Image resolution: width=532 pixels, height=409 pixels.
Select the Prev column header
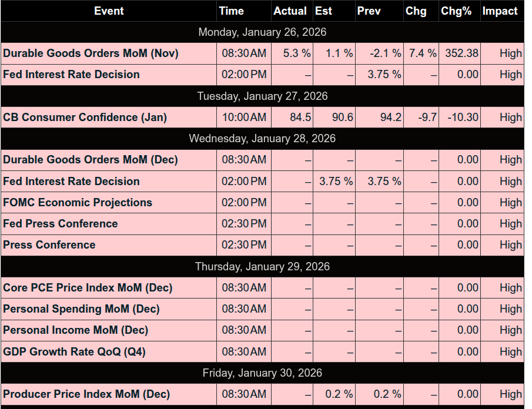point(369,11)
